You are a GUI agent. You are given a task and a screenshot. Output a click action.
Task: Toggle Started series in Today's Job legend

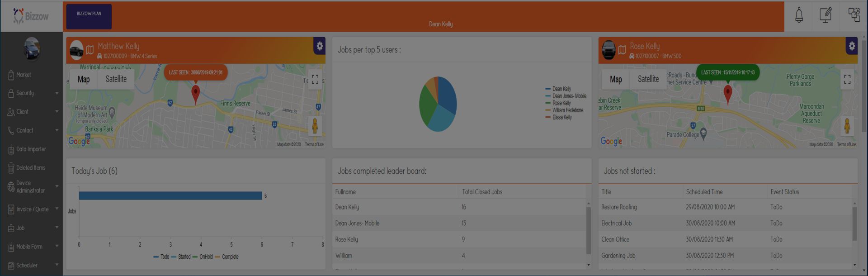pos(181,257)
